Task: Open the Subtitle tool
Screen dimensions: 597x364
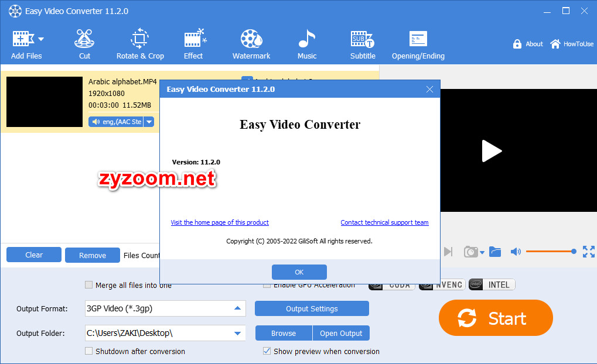Action: point(363,44)
